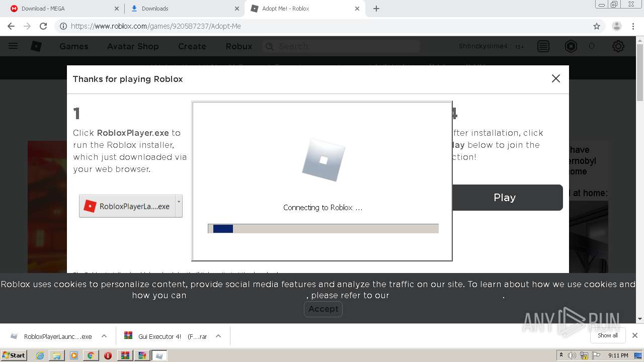Open the Roblox feed/messages list icon

[543, 46]
